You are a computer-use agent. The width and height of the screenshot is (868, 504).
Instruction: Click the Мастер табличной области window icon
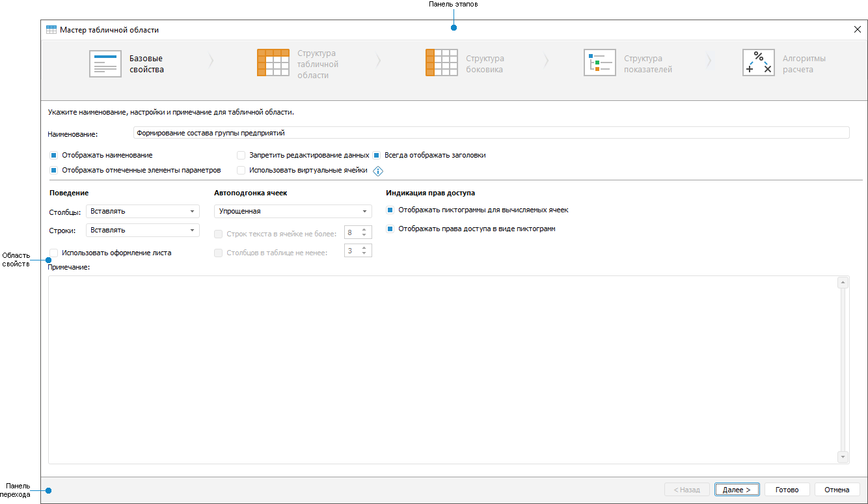coord(51,29)
